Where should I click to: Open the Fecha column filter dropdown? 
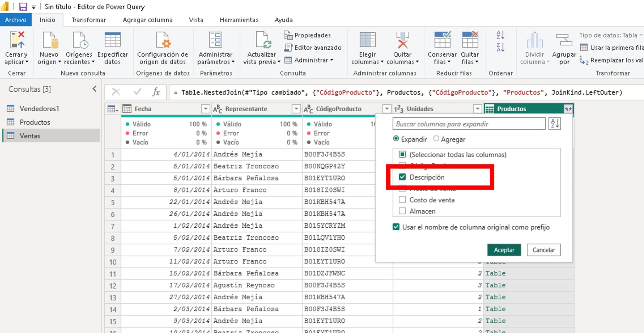(205, 108)
